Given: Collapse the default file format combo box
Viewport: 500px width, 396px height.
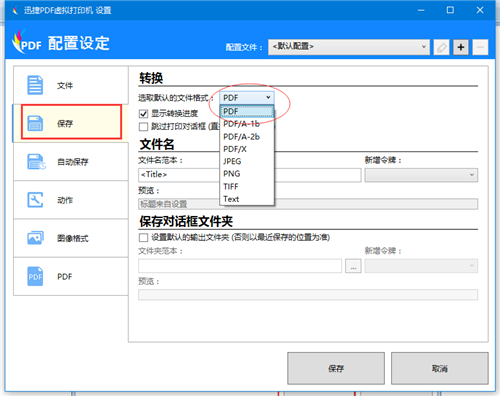Looking at the screenshot, I should click(x=247, y=98).
